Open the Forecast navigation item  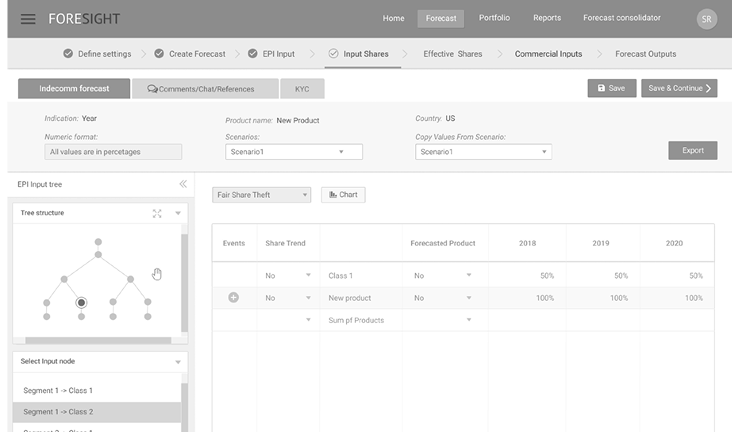[441, 19]
